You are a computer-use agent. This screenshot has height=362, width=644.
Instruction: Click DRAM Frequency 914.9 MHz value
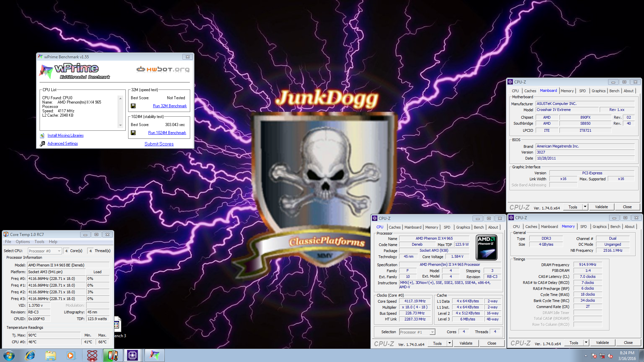pyautogui.click(x=588, y=264)
